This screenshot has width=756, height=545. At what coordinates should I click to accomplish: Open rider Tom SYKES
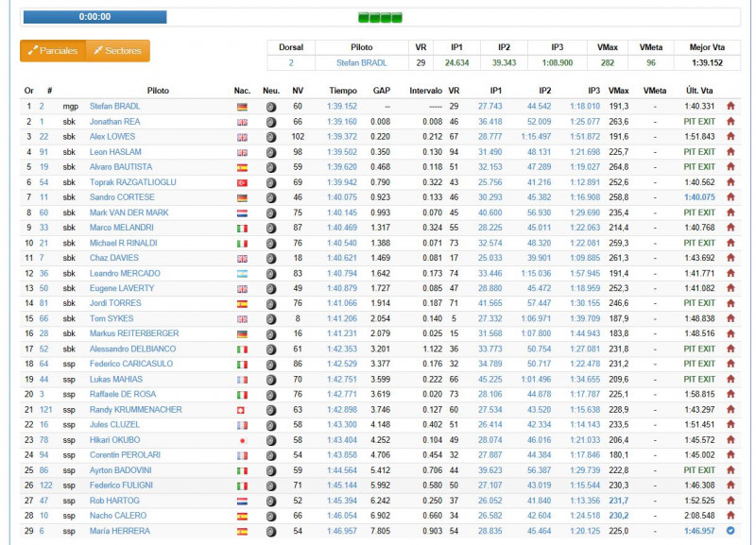[112, 319]
